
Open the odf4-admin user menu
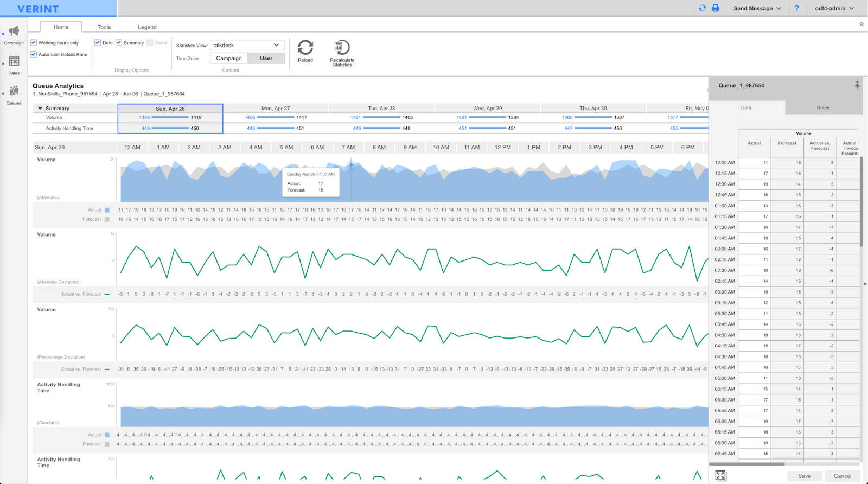[834, 8]
